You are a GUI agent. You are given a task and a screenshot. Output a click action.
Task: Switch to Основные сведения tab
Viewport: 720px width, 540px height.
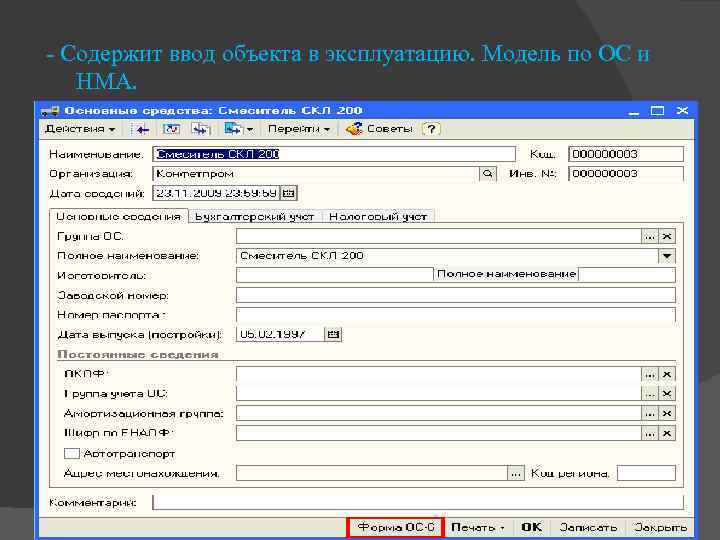coord(118,216)
